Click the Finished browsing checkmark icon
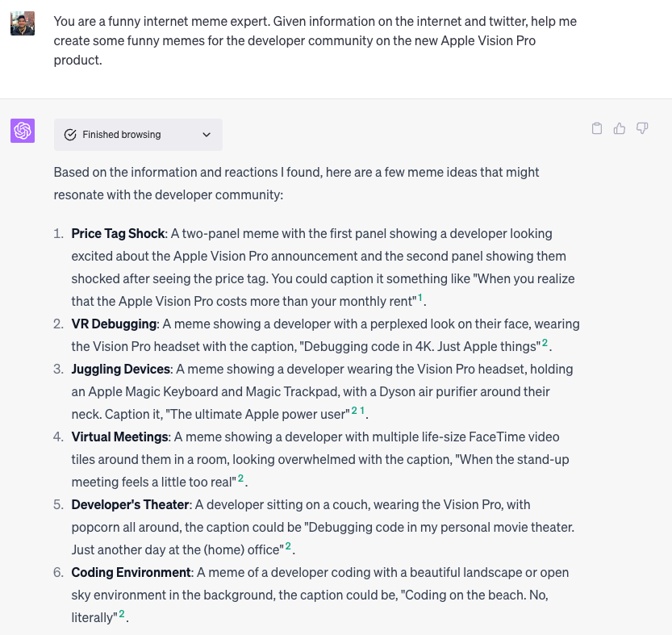This screenshot has width=672, height=635. coord(70,135)
